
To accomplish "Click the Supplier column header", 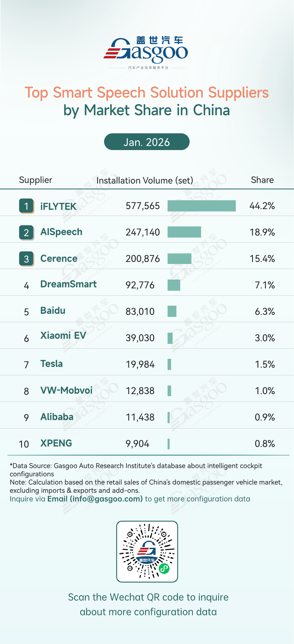I will click(x=36, y=180).
